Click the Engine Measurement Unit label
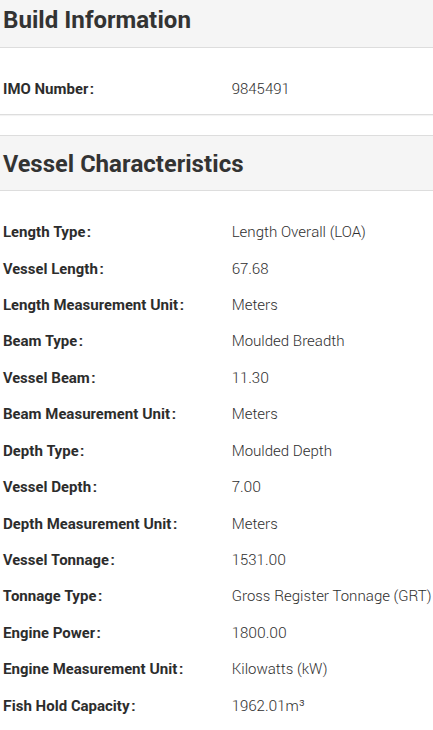Viewport: 433px width, 730px height. point(93,669)
